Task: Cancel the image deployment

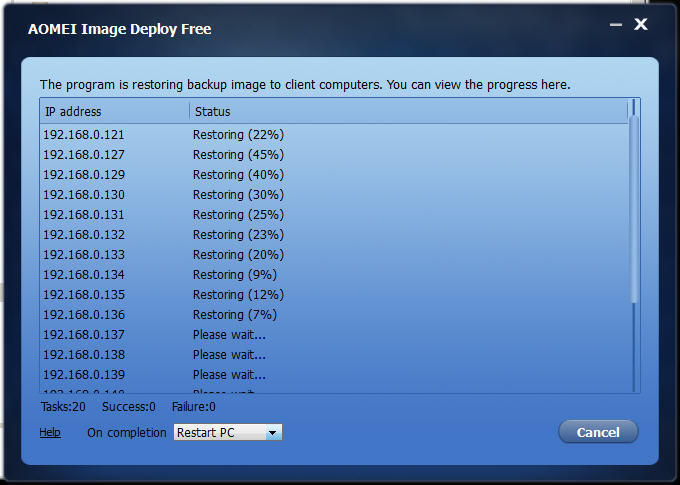Action: [x=598, y=432]
